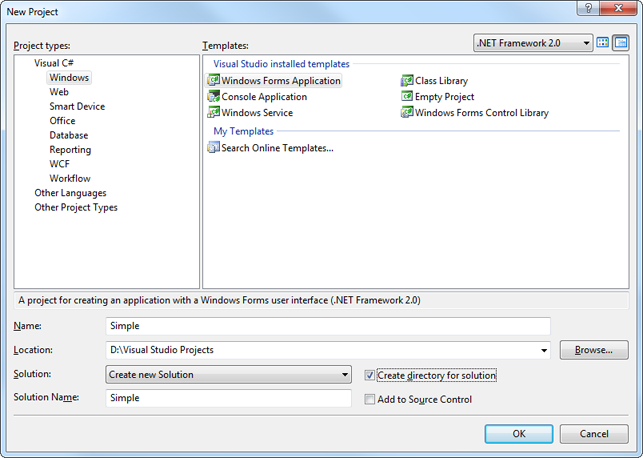Screen dimensions: 643x458
Task: Click the Browse button
Action: pos(594,350)
